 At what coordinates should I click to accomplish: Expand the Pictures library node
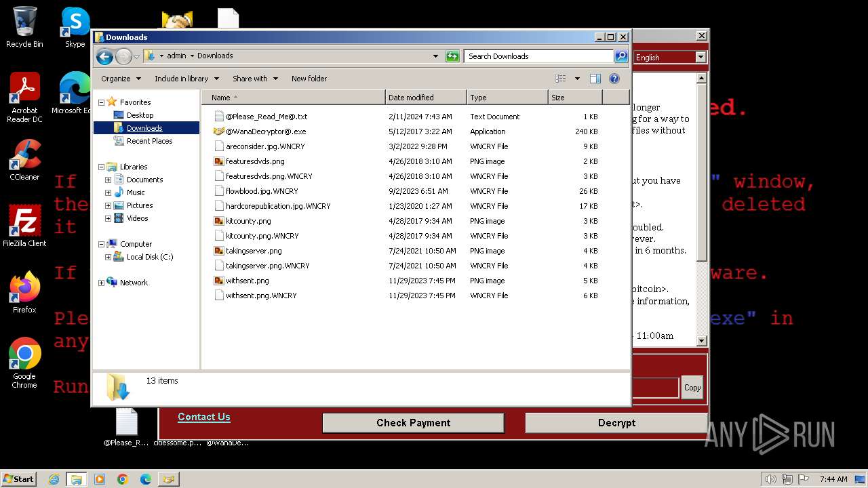tap(108, 205)
